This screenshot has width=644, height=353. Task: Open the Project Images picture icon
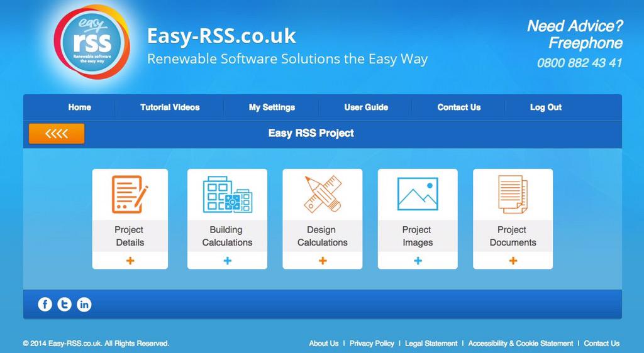[x=418, y=194]
